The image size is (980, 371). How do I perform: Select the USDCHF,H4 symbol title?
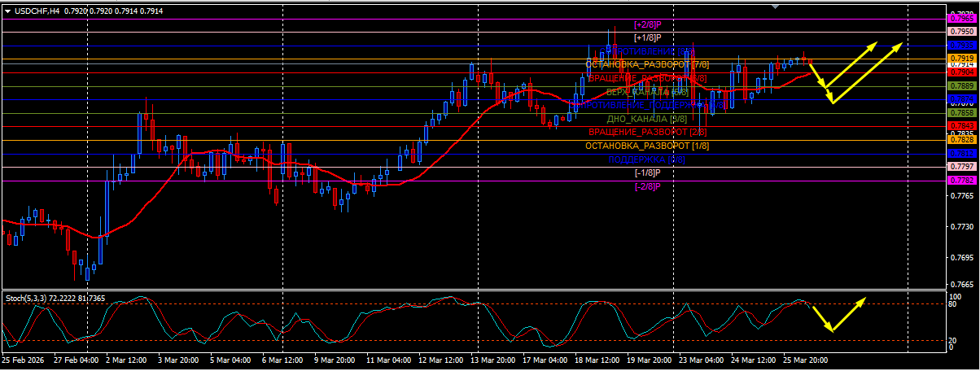click(37, 11)
